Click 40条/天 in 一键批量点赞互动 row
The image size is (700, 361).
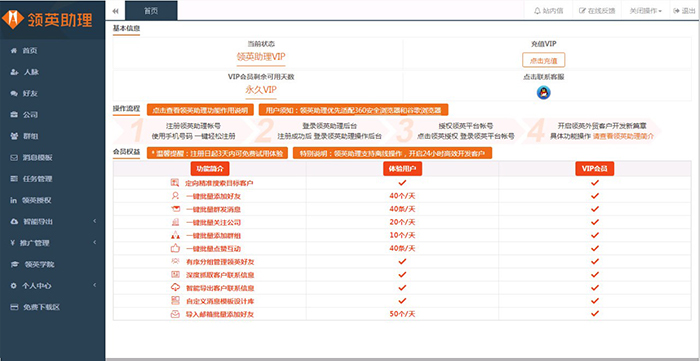coord(402,248)
